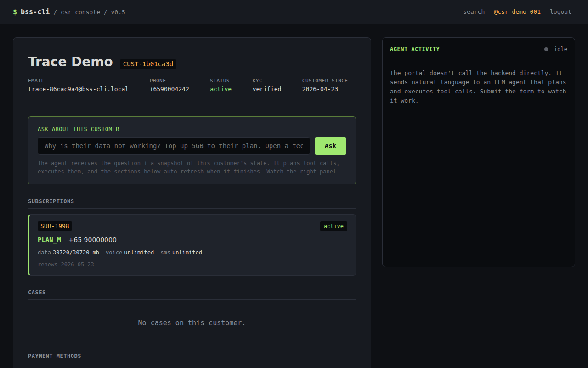Click the customer email address

(78, 89)
